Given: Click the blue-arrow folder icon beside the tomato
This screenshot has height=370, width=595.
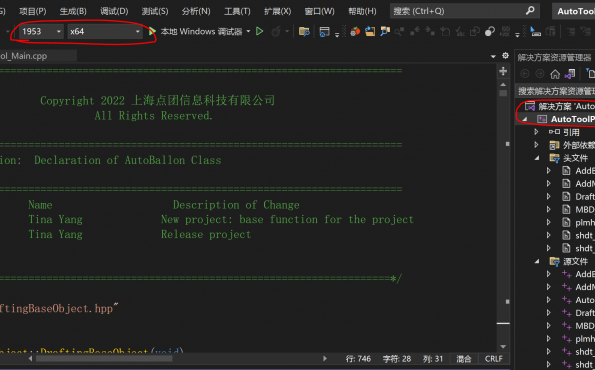Looking at the screenshot, I should point(370,31).
